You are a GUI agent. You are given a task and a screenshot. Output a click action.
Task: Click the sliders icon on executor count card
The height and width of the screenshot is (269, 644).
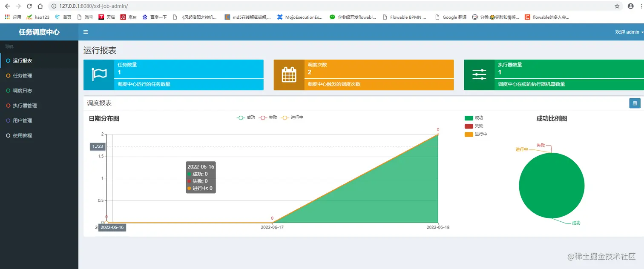tap(479, 74)
